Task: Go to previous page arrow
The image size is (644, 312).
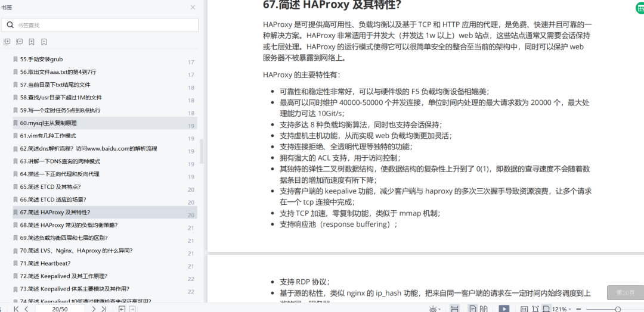Action: click(26, 308)
